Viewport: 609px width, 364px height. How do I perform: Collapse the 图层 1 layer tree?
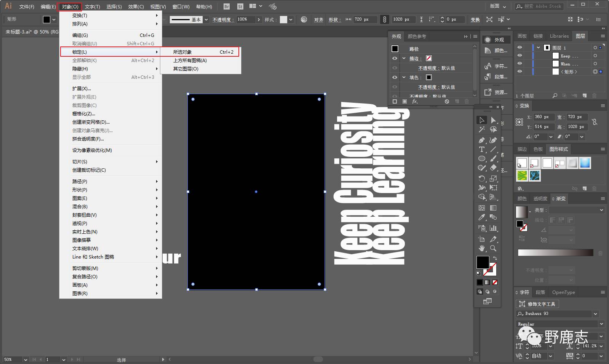[x=538, y=48]
